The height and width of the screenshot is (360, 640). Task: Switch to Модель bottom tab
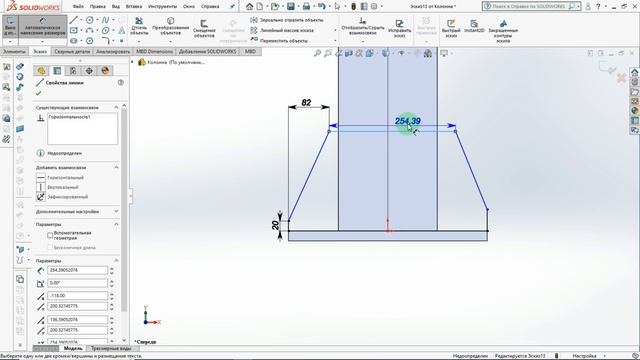click(73, 349)
